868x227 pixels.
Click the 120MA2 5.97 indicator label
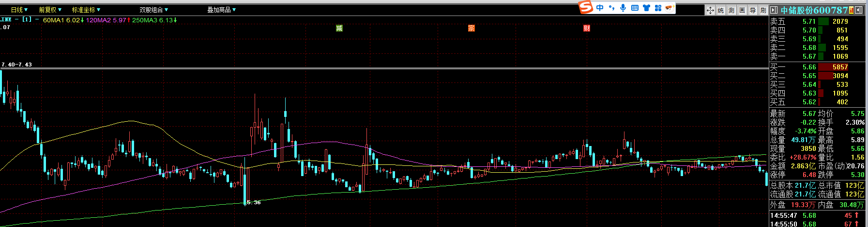click(x=107, y=20)
